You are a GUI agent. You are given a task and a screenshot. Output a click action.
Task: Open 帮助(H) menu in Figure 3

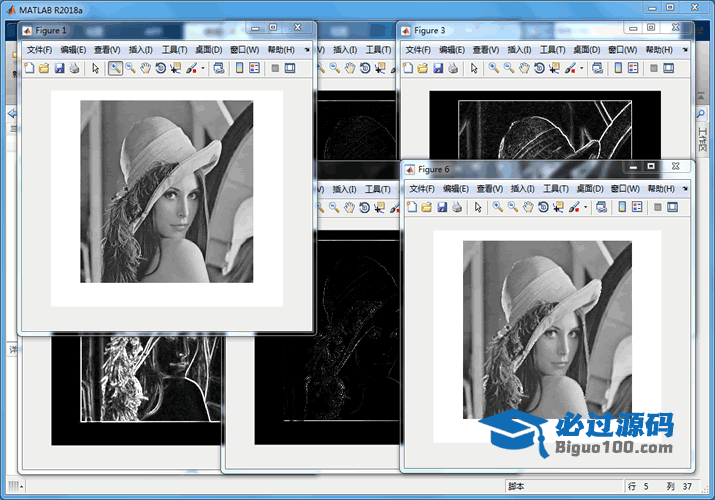[x=659, y=50]
